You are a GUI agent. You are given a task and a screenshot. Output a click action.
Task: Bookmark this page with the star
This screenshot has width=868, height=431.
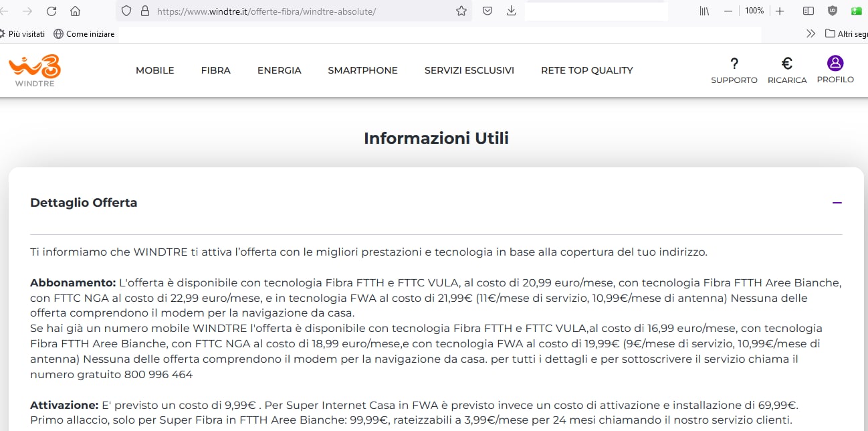(461, 11)
